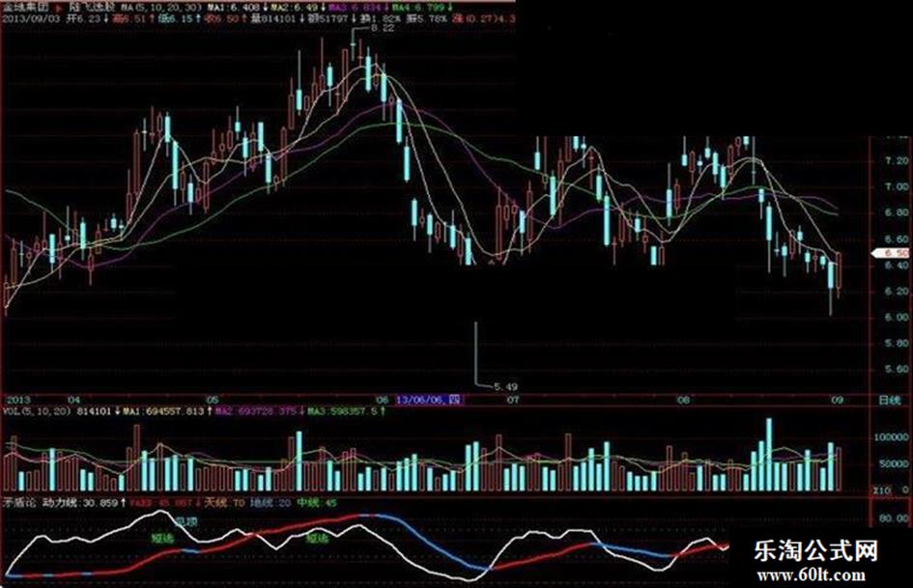Click the 金地集团 stock name label
Screen dimensions: 913x588
click(24, 8)
